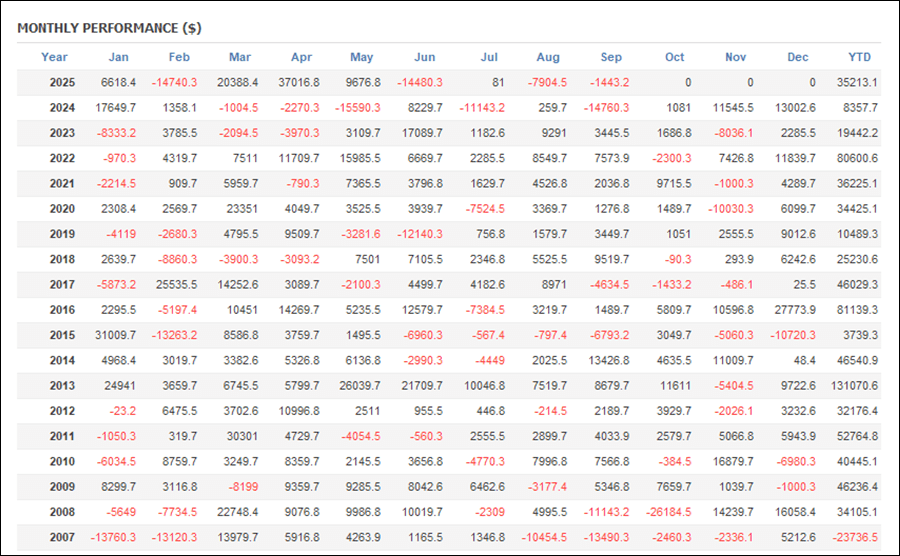Select the -15590.3 May 2024 cell

(x=355, y=107)
